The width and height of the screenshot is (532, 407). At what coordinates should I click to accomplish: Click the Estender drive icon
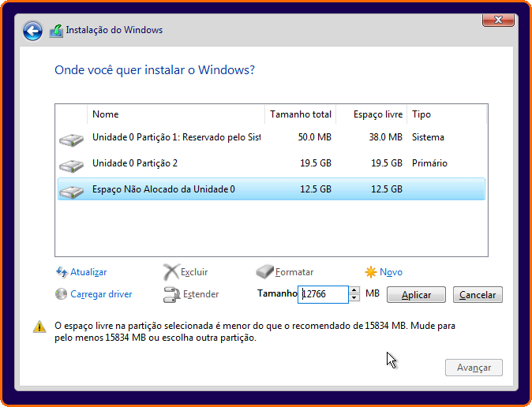(x=171, y=294)
